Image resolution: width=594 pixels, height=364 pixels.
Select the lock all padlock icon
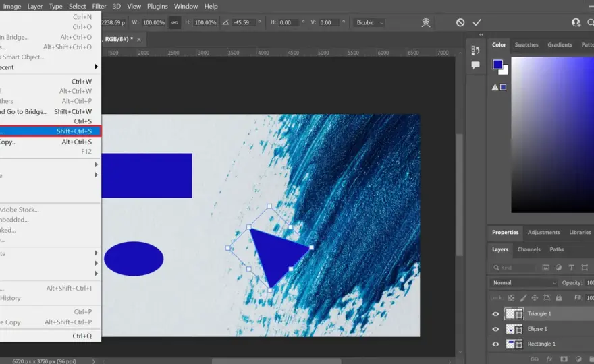(558, 298)
